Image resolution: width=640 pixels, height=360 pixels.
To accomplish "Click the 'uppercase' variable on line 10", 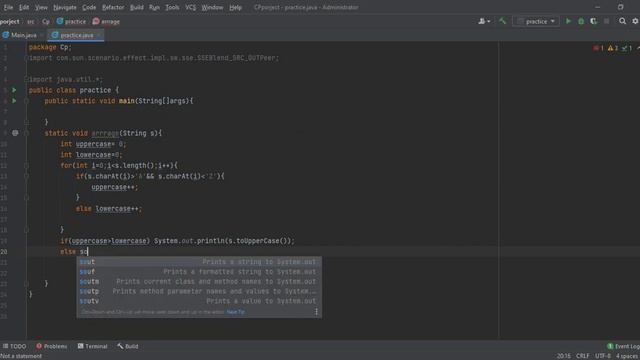I will pos(93,144).
